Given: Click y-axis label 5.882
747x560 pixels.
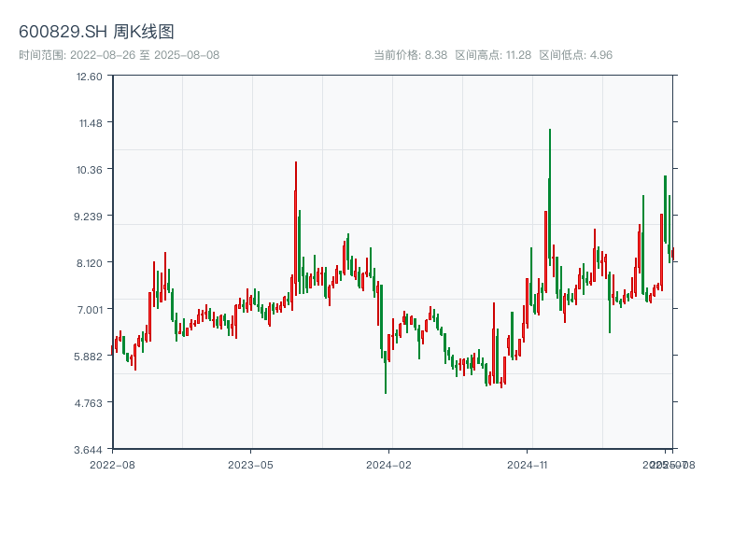Looking at the screenshot, I should click(88, 357).
